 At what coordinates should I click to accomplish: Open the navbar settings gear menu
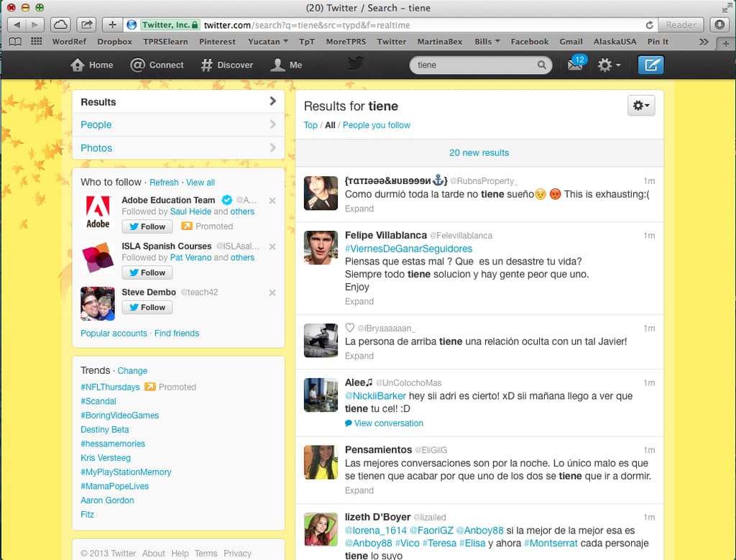tap(609, 65)
